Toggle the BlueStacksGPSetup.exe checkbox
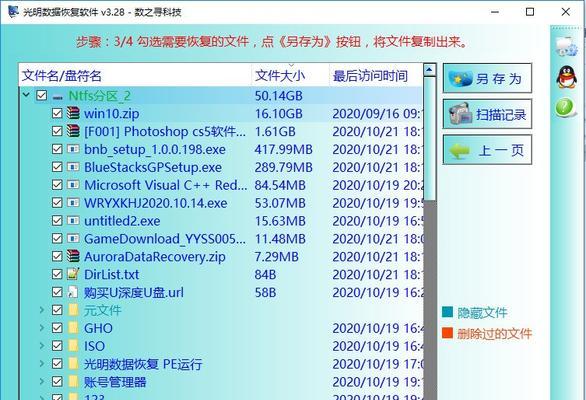586x400 pixels. [x=57, y=167]
